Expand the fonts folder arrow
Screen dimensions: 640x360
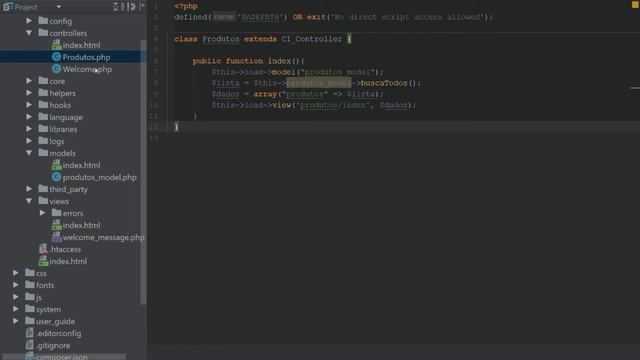pyautogui.click(x=16, y=285)
